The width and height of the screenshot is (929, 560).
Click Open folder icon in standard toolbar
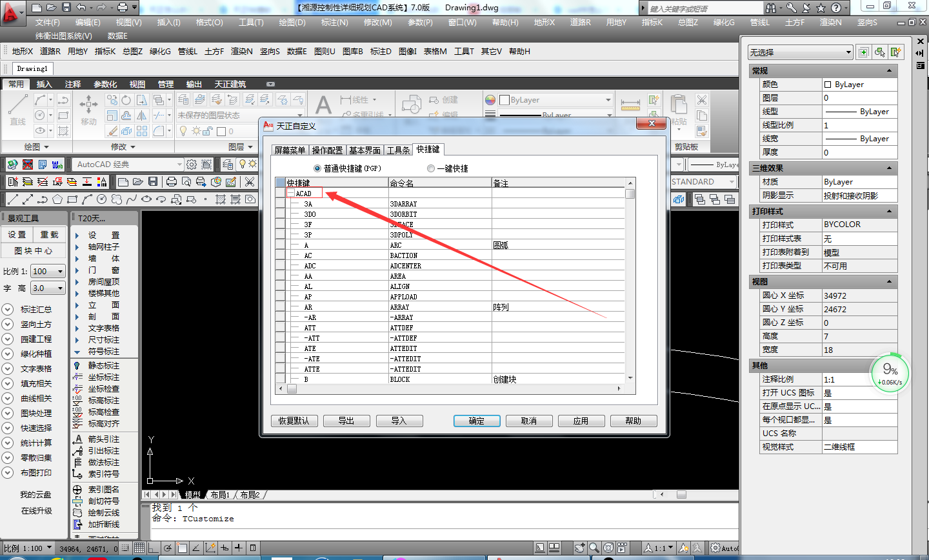138,182
